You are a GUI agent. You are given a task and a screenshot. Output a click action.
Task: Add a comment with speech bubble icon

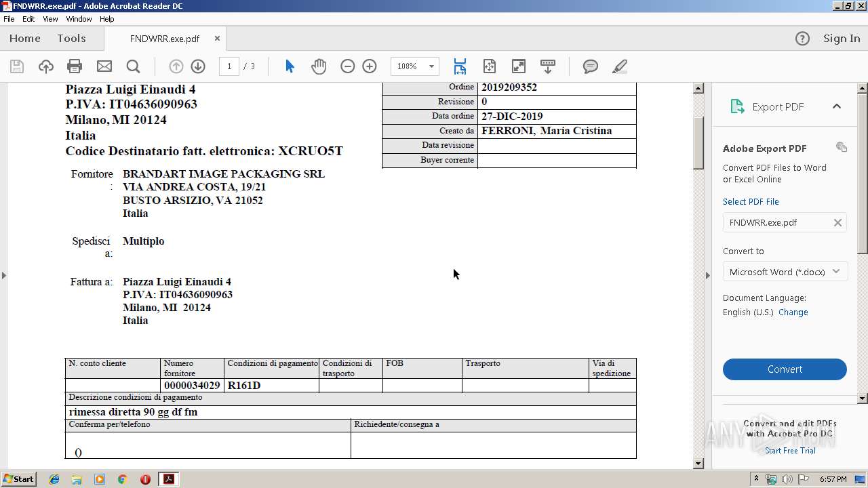[591, 66]
